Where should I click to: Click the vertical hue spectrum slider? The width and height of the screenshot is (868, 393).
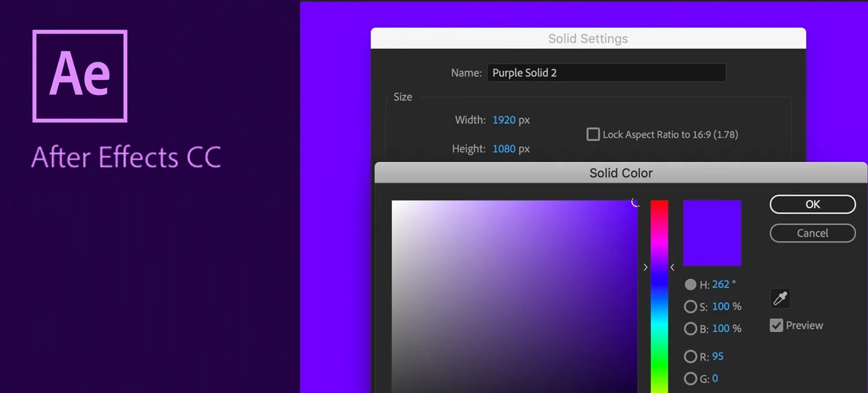[659, 296]
